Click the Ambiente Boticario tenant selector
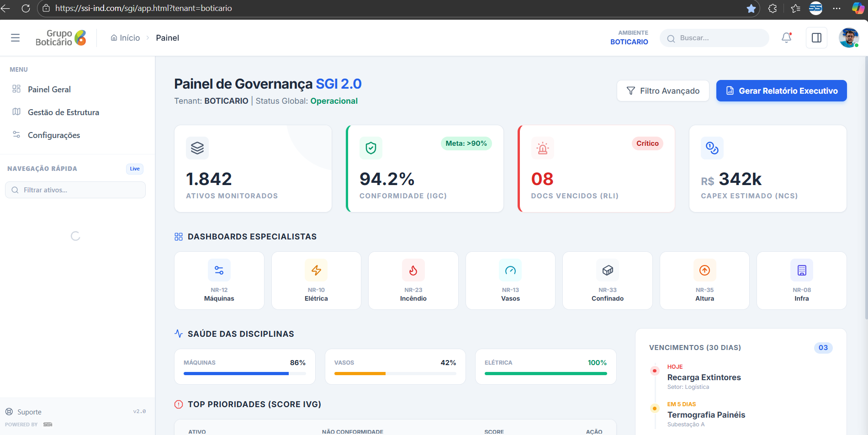 tap(629, 38)
